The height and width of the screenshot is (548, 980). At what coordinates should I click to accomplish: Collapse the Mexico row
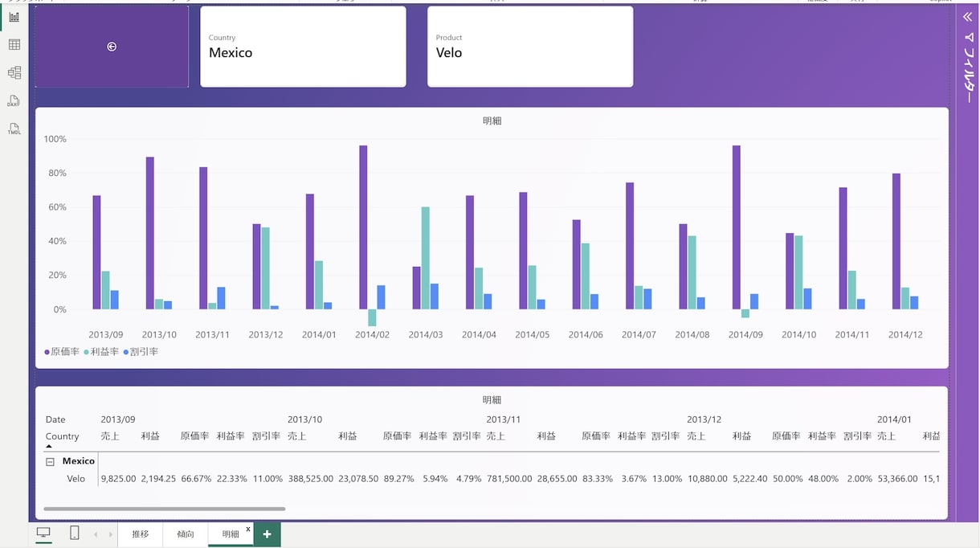coord(50,461)
